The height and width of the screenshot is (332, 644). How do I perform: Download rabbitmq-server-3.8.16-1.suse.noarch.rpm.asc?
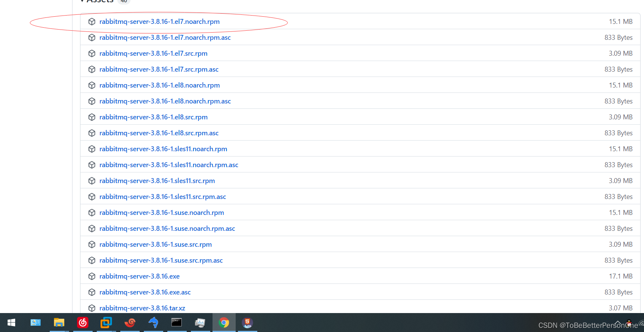click(167, 229)
